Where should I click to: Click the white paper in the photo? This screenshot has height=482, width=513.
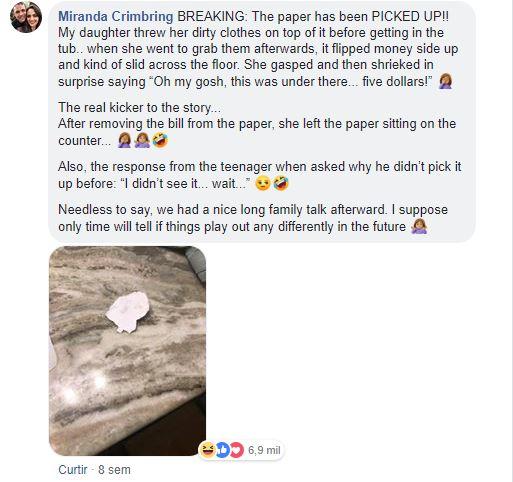tap(127, 311)
